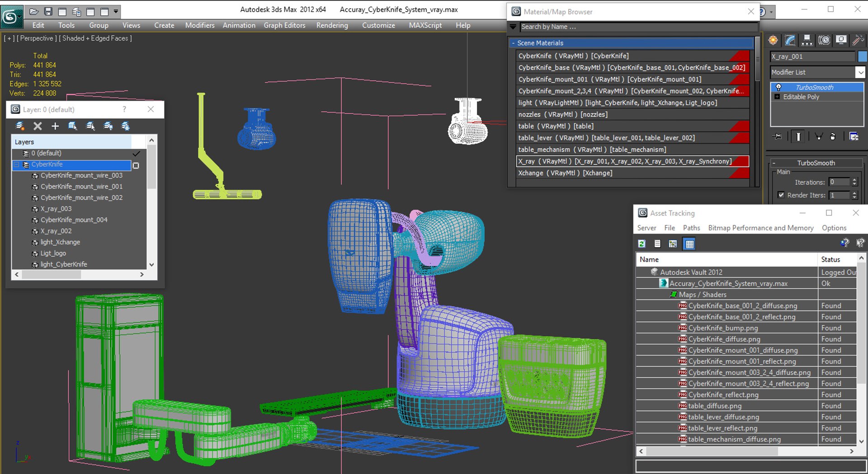The image size is (868, 474).
Task: Click Name column header in Asset Tracking
Action: click(726, 259)
